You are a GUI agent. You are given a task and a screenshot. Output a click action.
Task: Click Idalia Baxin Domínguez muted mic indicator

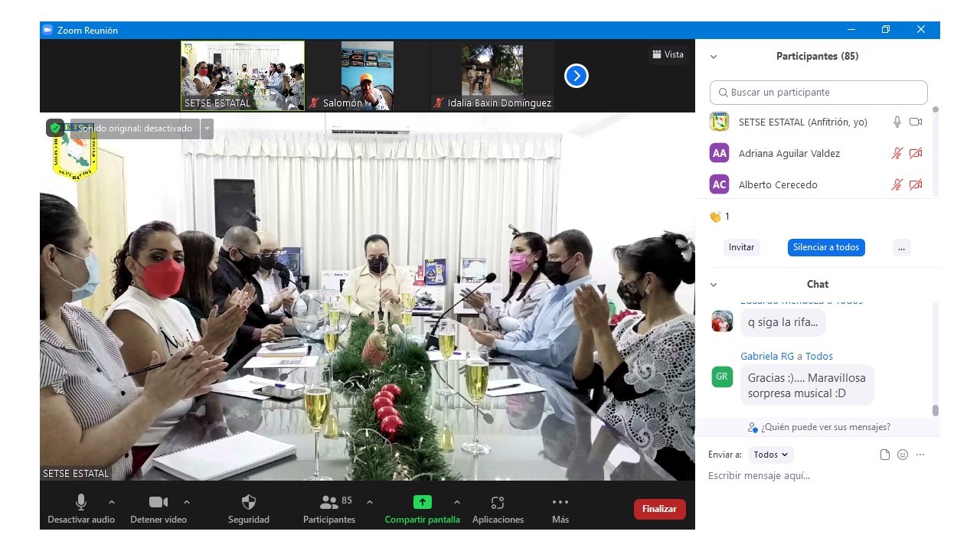point(439,103)
